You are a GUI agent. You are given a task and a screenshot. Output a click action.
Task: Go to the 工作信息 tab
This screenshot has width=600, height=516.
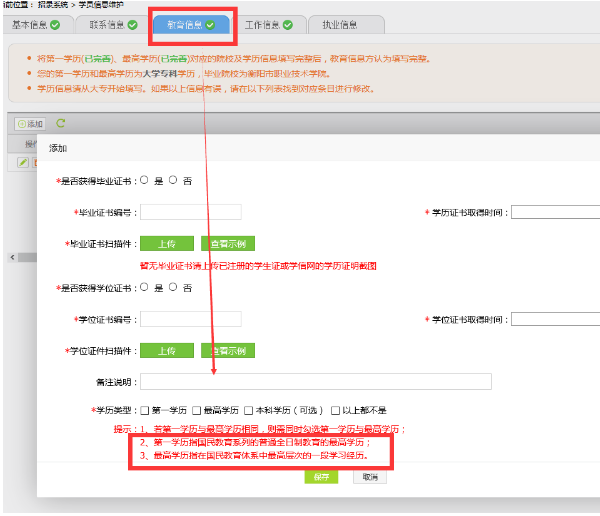click(x=269, y=25)
